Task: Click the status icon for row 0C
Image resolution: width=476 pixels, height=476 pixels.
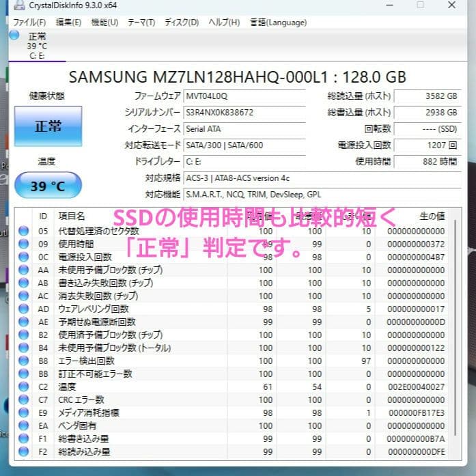Action: pyautogui.click(x=23, y=257)
